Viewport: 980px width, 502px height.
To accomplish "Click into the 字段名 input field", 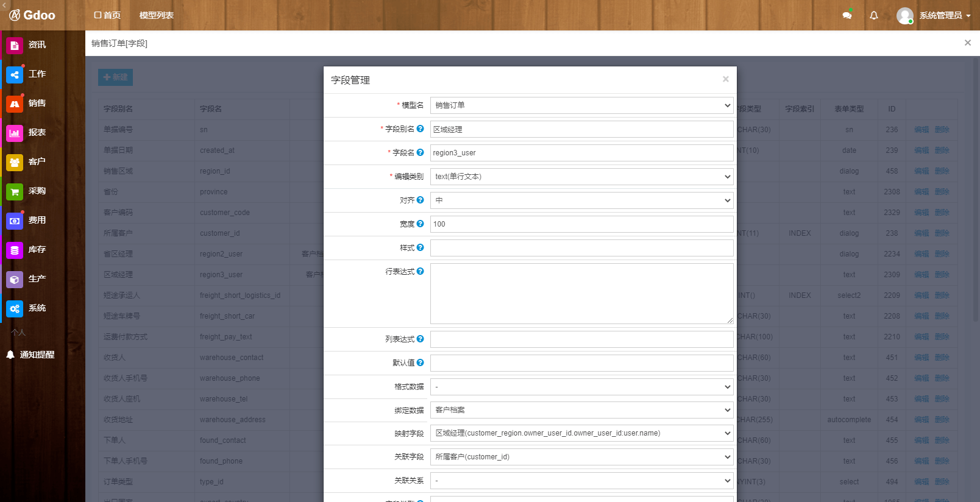I will (581, 153).
